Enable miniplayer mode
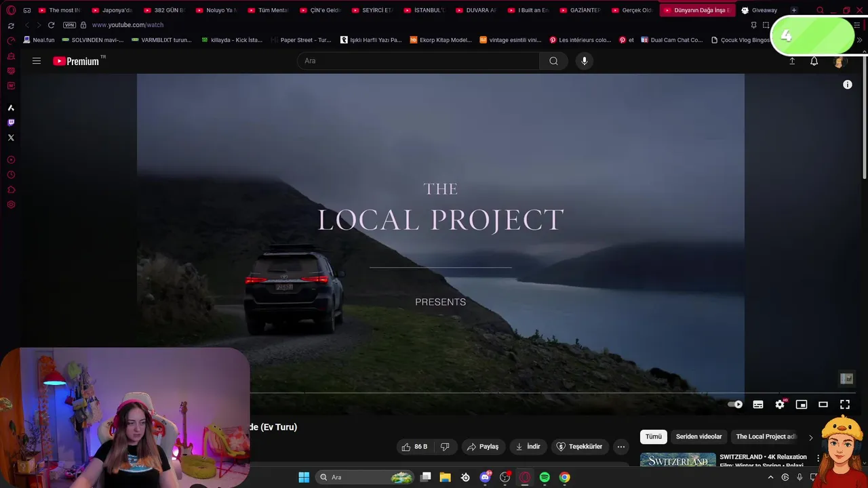The image size is (868, 488). pos(802,405)
